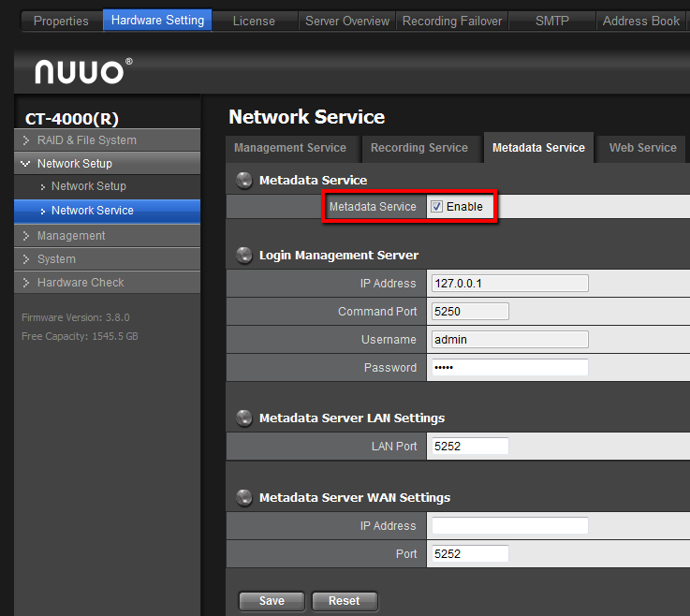Expand the System sidebar section
The width and height of the screenshot is (690, 616).
56,259
